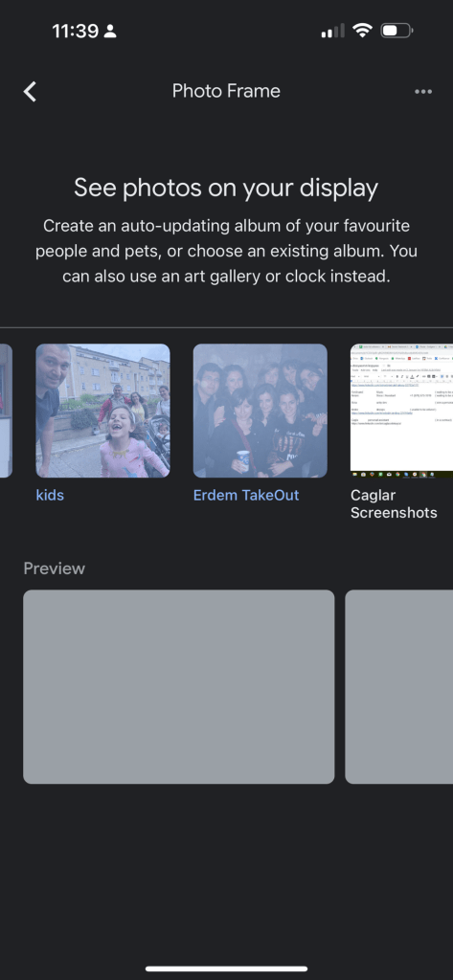The image size is (453, 980).
Task: Tap the kids album label
Action: (50, 495)
